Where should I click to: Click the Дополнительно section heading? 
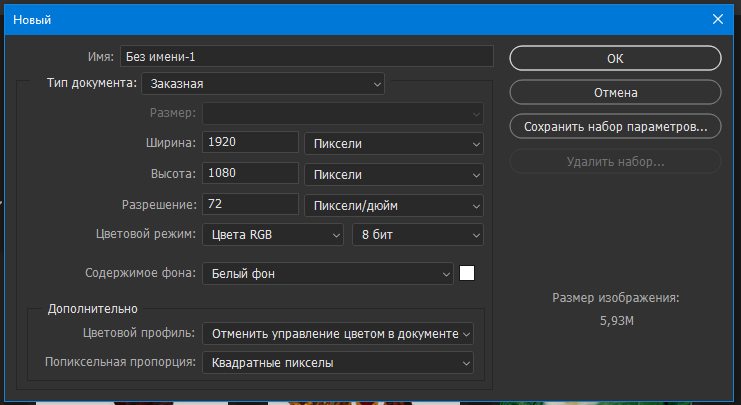click(93, 309)
